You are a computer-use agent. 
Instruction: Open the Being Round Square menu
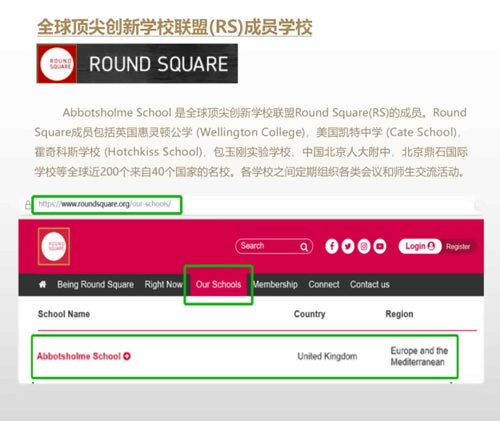[95, 284]
